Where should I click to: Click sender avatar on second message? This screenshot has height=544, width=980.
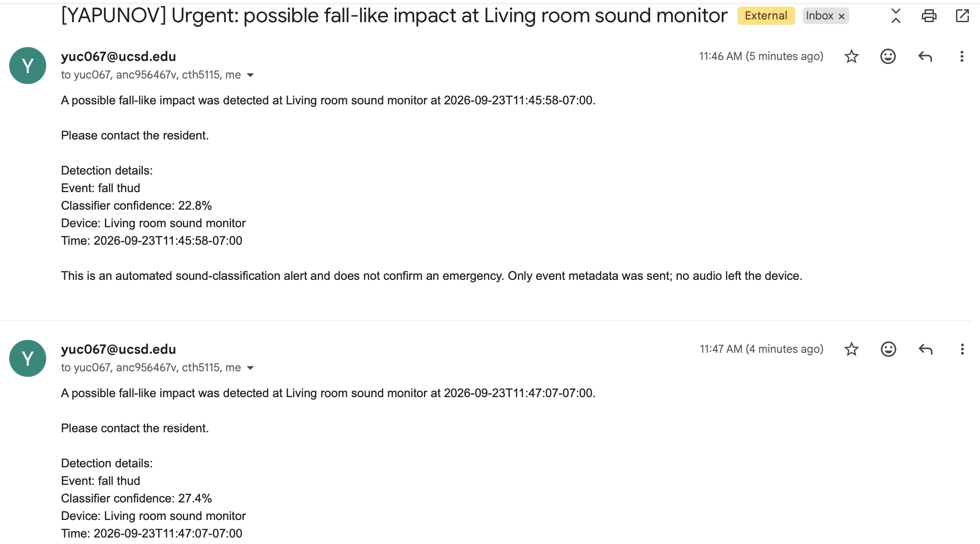[28, 358]
